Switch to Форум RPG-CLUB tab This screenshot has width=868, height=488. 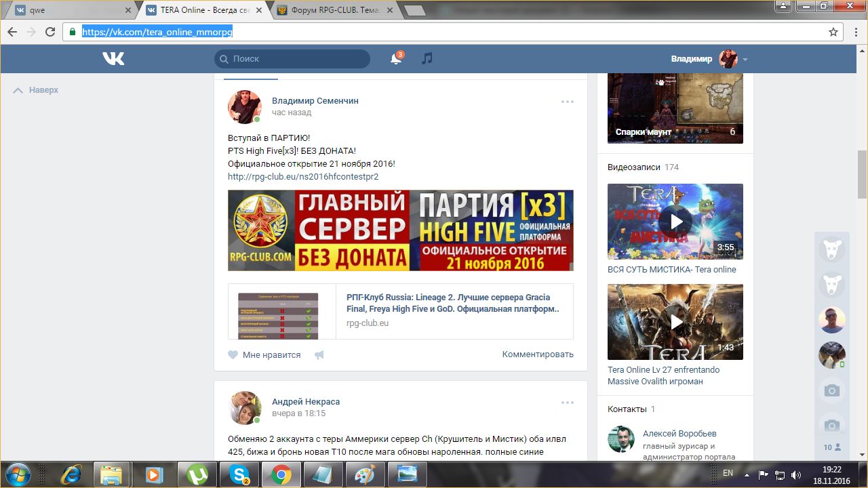(336, 10)
